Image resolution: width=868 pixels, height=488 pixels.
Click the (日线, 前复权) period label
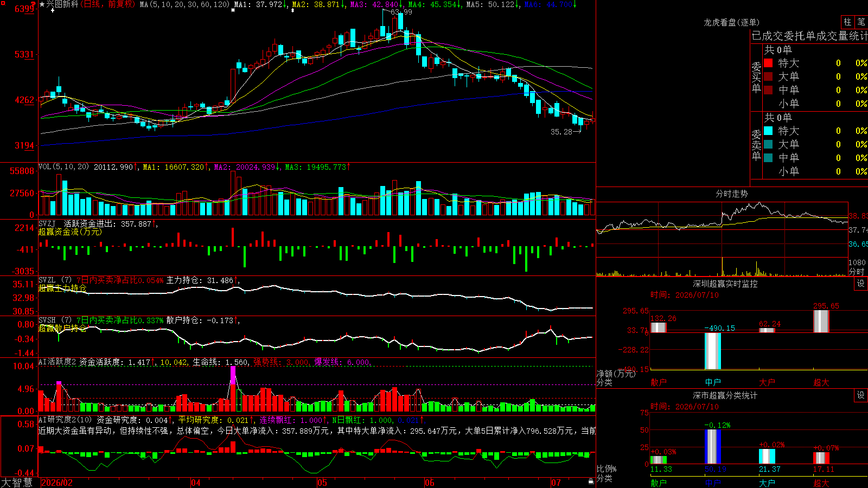(x=108, y=4)
